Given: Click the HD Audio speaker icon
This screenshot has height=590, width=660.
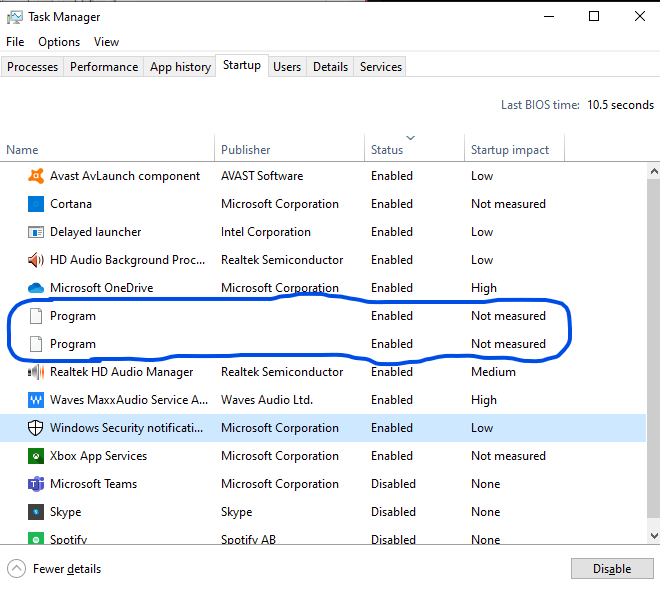Looking at the screenshot, I should pos(36,260).
